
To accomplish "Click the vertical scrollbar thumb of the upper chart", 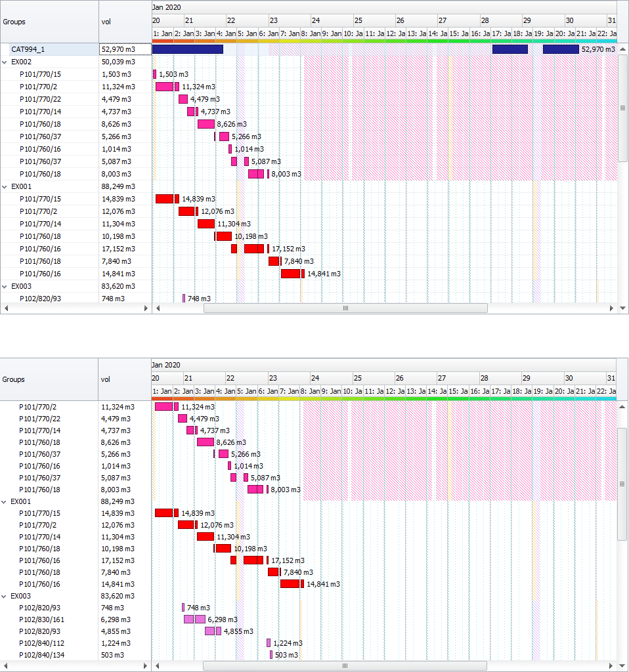I will point(623,108).
